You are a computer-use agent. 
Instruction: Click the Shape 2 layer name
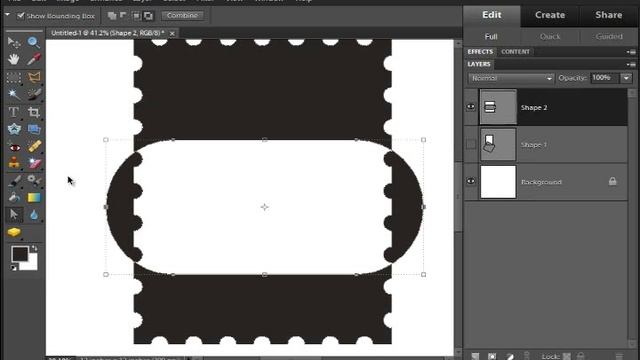coord(534,108)
